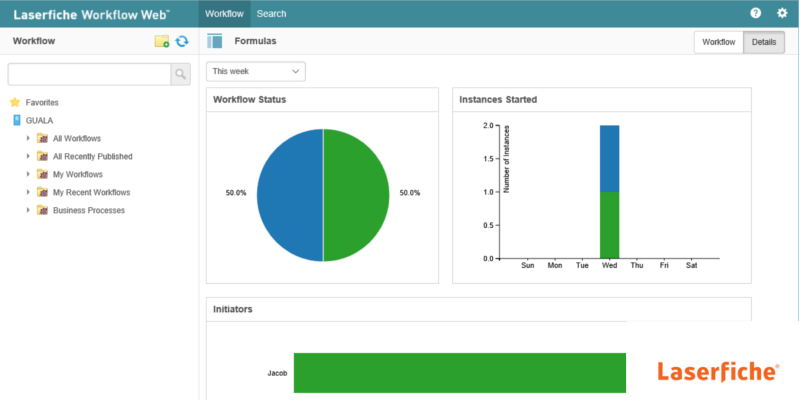This screenshot has width=800, height=400.
Task: Click the Business Processes folder icon
Action: [x=42, y=210]
